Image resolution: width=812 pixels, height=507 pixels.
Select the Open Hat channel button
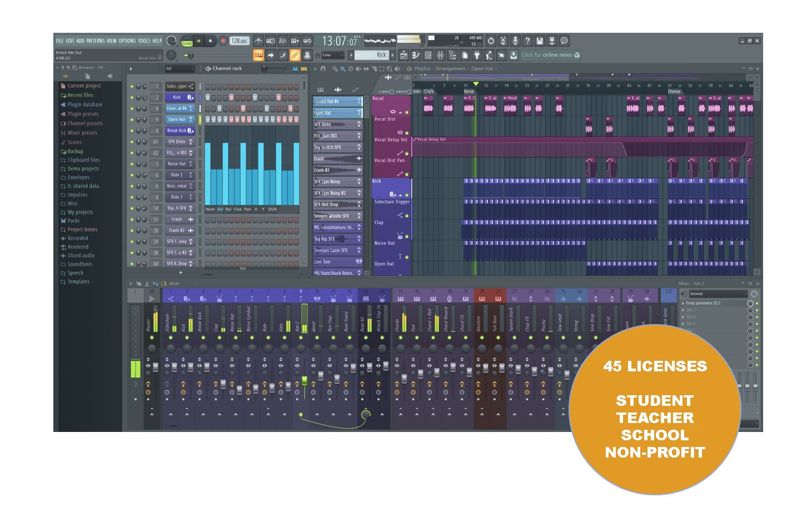pyautogui.click(x=180, y=120)
